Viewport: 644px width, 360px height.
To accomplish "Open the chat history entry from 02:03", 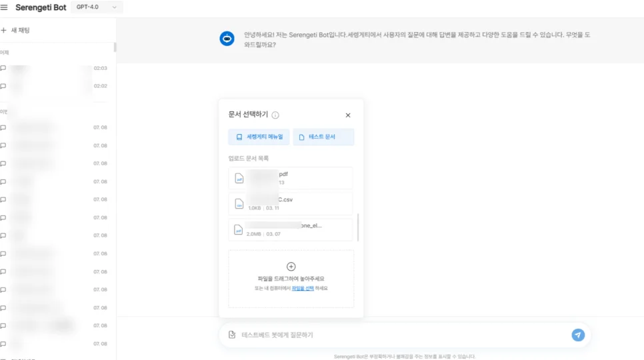I will (x=54, y=68).
